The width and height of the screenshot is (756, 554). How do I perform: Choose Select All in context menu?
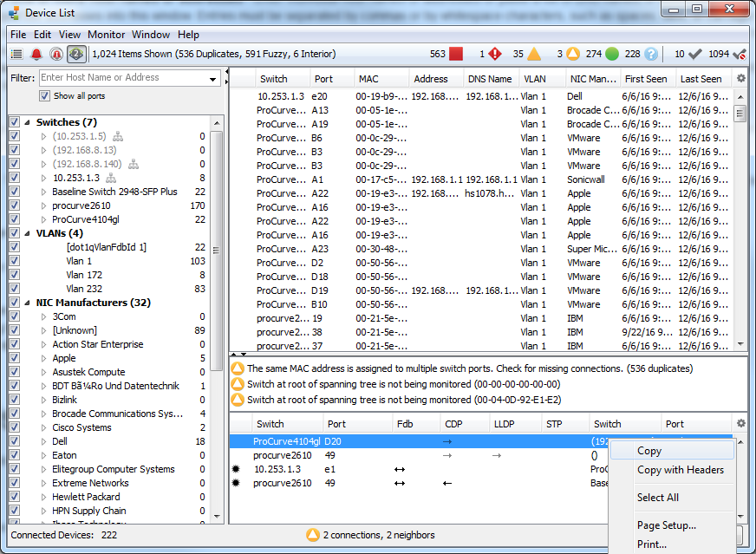pos(672,498)
